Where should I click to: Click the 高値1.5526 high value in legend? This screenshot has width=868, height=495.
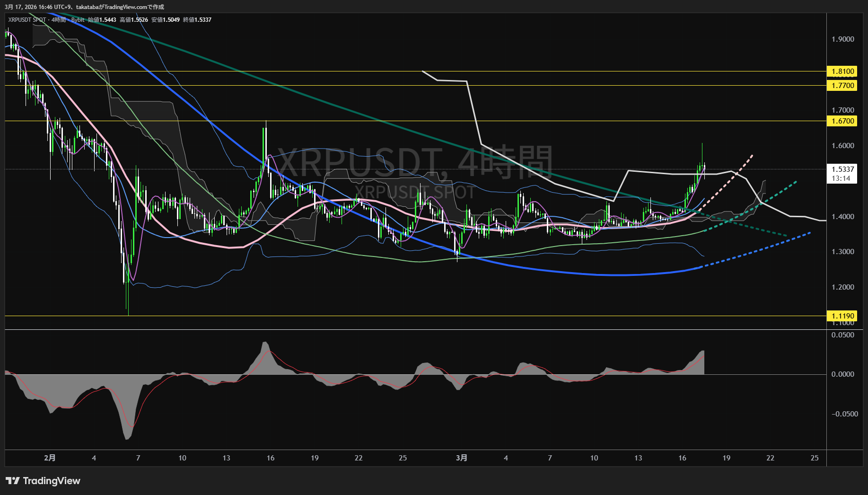point(134,20)
